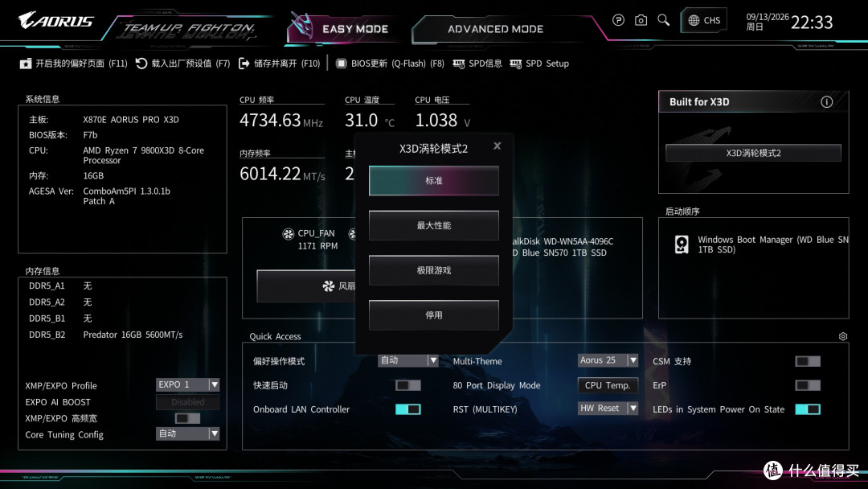
Task: Click the help question mark icon
Action: click(x=618, y=20)
